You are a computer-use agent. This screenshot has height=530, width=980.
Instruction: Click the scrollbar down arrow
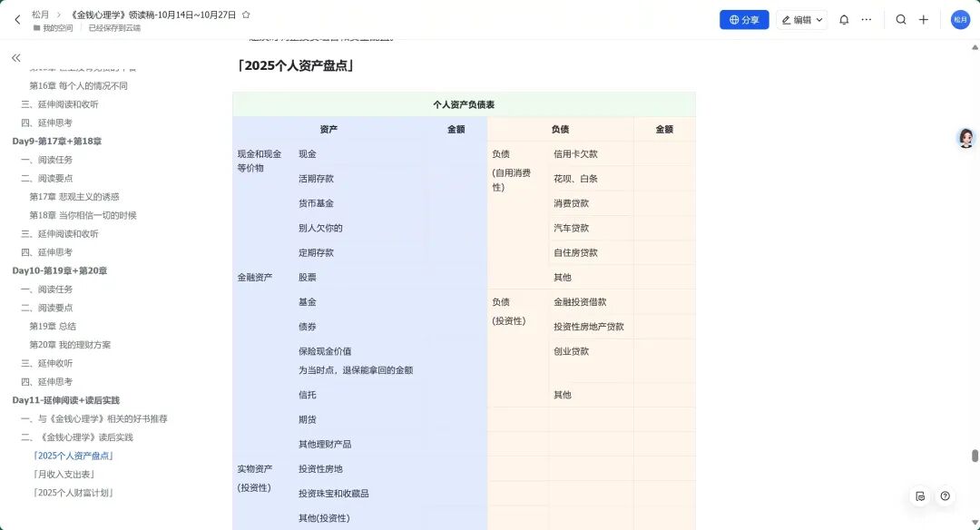point(975,523)
